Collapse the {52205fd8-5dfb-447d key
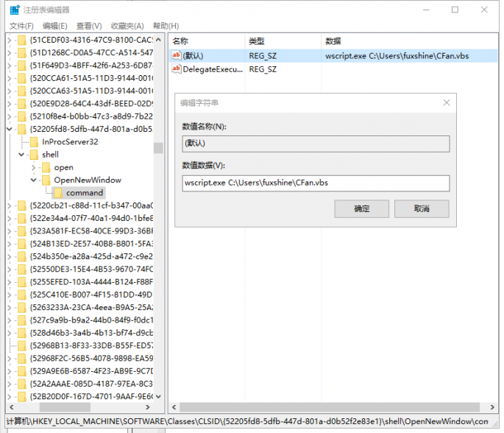Image resolution: width=504 pixels, height=433 pixels. click(x=10, y=129)
